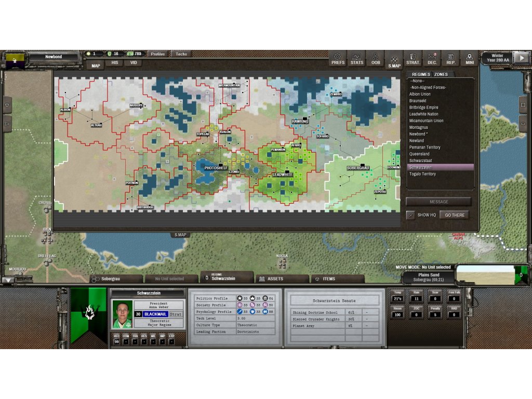The height and width of the screenshot is (399, 532).
Task: Click the GO THERE button
Action: click(455, 215)
